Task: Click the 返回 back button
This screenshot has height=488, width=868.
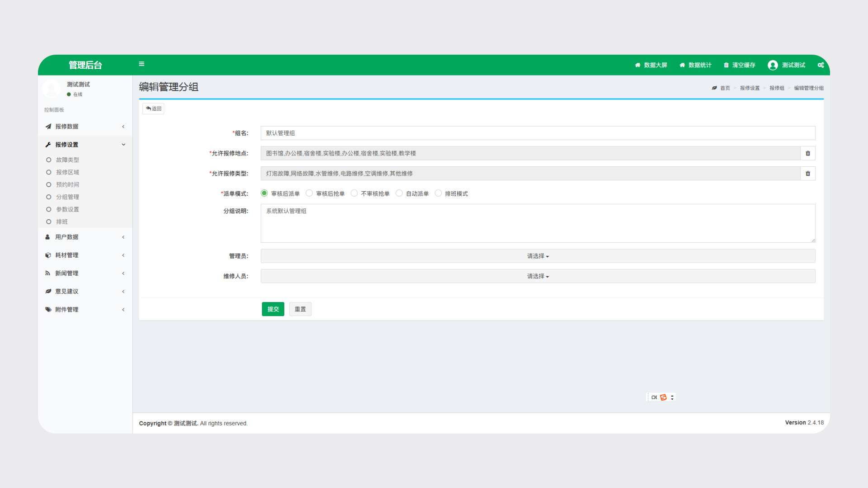Action: [x=153, y=109]
